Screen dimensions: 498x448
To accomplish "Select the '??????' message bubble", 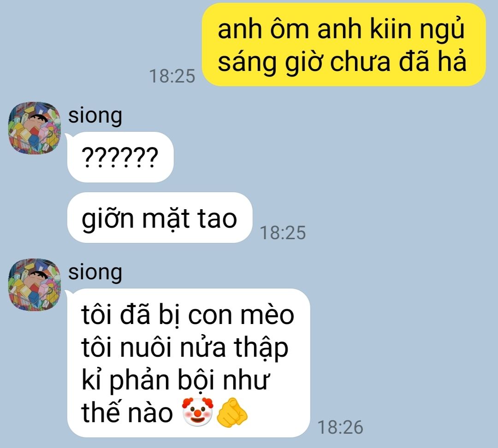I will [120, 157].
